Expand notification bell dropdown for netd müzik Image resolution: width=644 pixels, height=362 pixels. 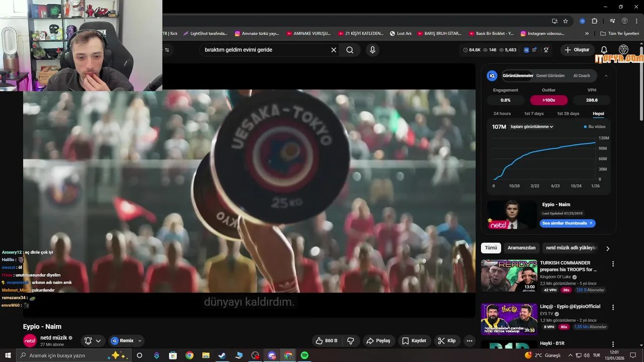coord(98,340)
